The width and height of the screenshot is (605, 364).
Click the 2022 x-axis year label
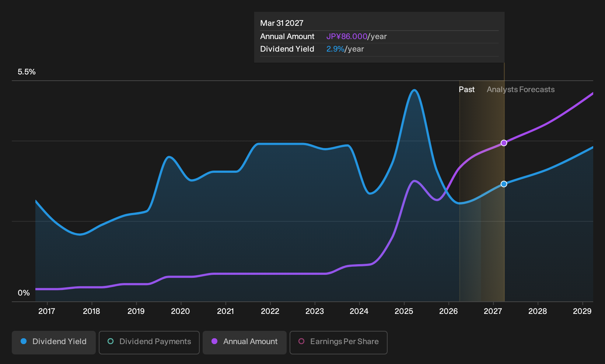pos(270,311)
